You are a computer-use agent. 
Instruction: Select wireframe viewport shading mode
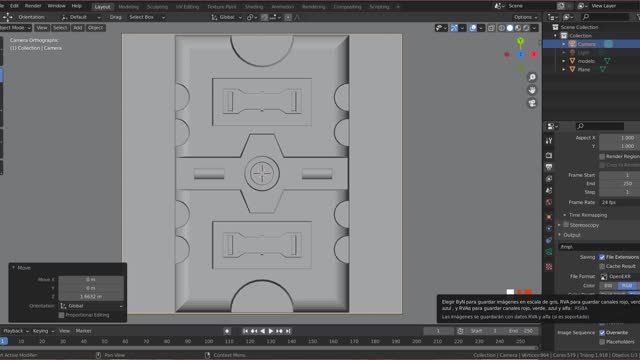tap(502, 28)
